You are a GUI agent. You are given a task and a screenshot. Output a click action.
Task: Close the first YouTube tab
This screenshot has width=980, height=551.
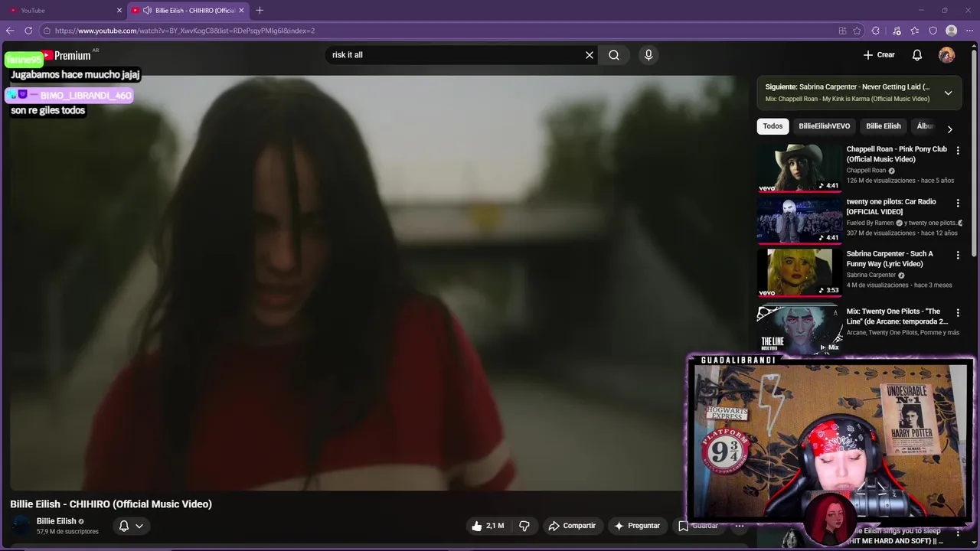119,10
